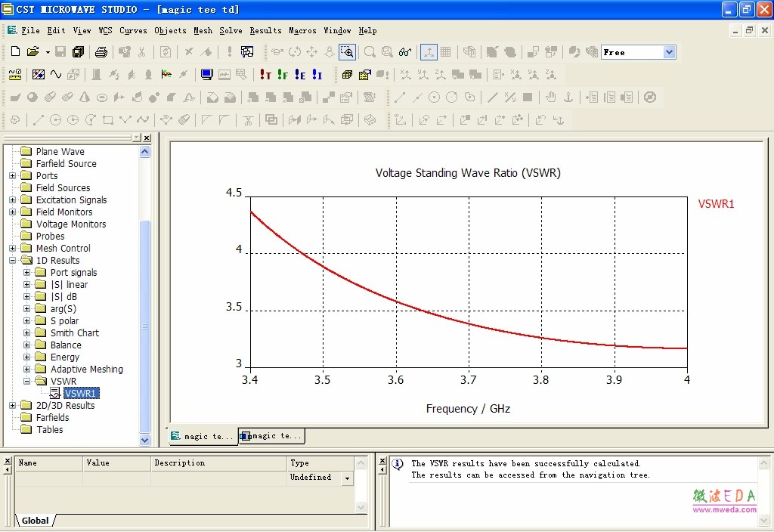Open the monitor screen icon
Image resolution: width=774 pixels, height=532 pixels.
(x=206, y=75)
